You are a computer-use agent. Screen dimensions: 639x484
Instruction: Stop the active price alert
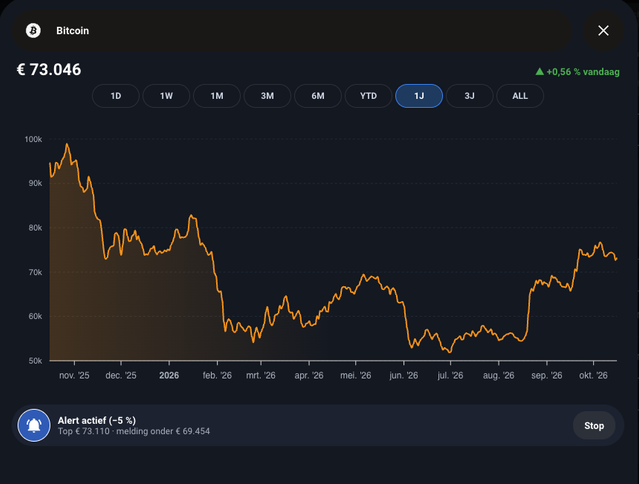click(x=594, y=425)
